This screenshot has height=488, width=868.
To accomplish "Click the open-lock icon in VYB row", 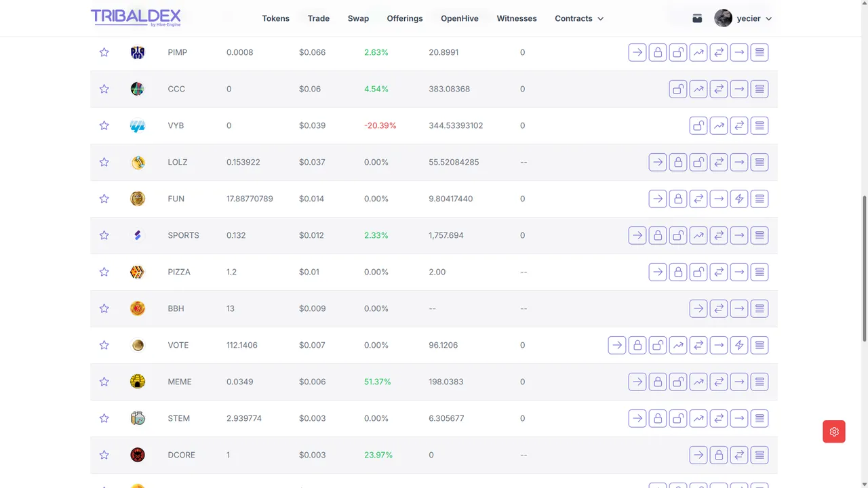I will tap(698, 125).
